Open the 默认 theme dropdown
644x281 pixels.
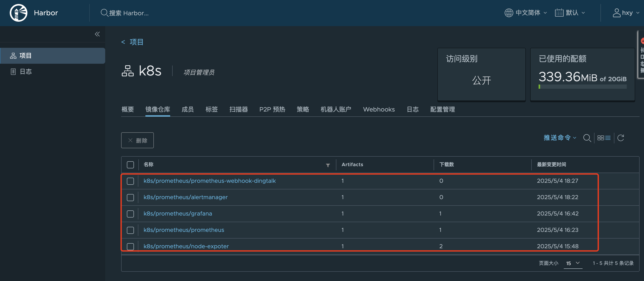570,13
